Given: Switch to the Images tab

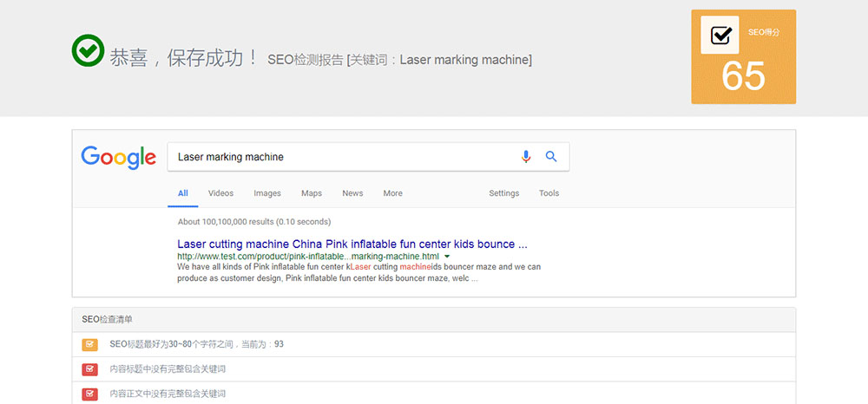Looking at the screenshot, I should point(267,193).
